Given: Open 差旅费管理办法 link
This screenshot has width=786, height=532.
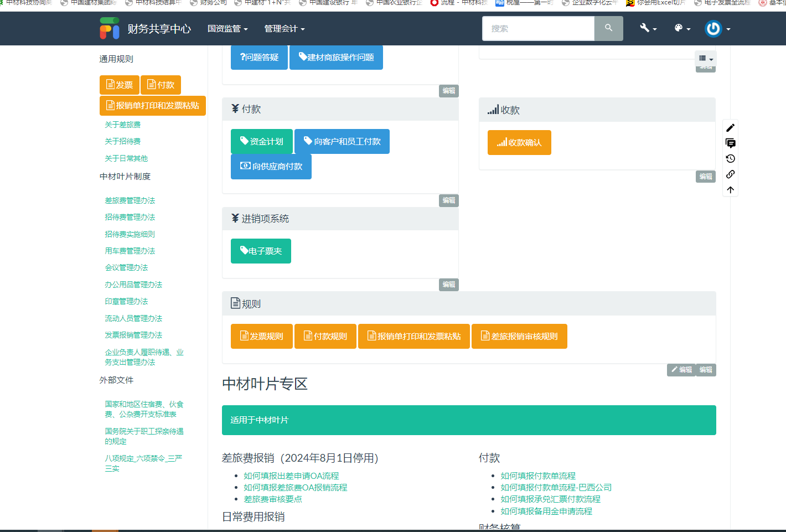Looking at the screenshot, I should coord(130,200).
